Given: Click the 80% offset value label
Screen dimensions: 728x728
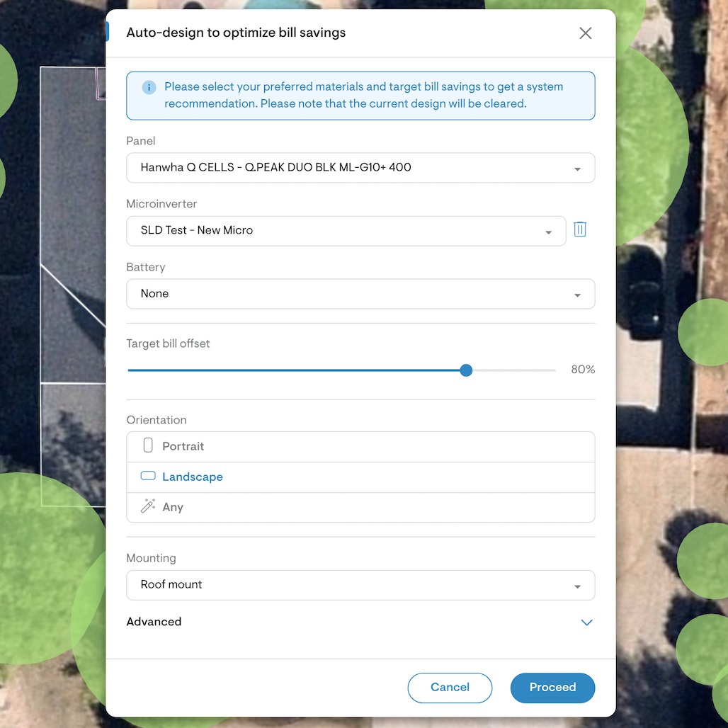Looking at the screenshot, I should click(583, 370).
